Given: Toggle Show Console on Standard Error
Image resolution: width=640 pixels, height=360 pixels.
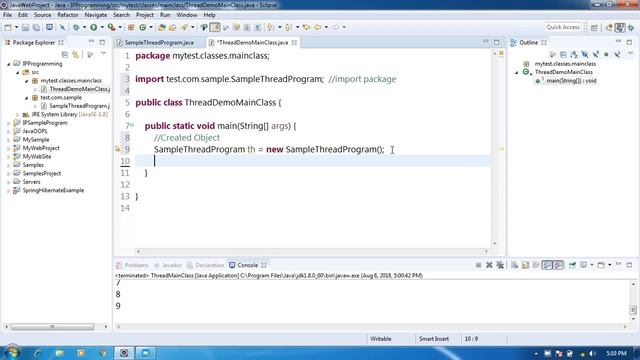Looking at the screenshot, I should (558, 265).
